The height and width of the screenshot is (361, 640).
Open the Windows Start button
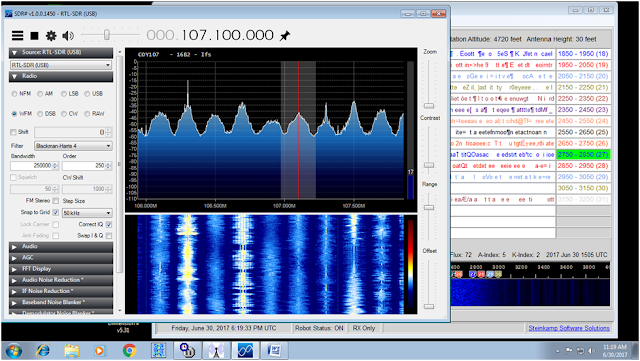click(x=13, y=351)
